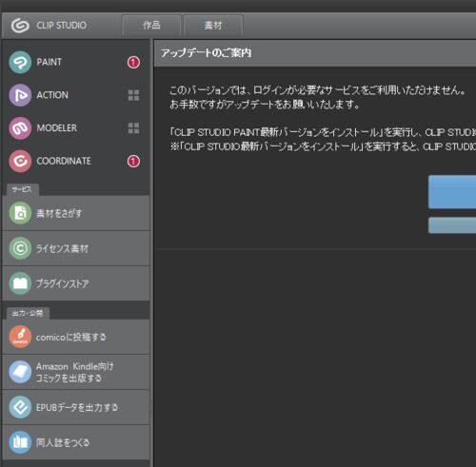Image resolution: width=476 pixels, height=467 pixels.
Task: Click the COORDINATE update notification badge
Action: click(133, 162)
